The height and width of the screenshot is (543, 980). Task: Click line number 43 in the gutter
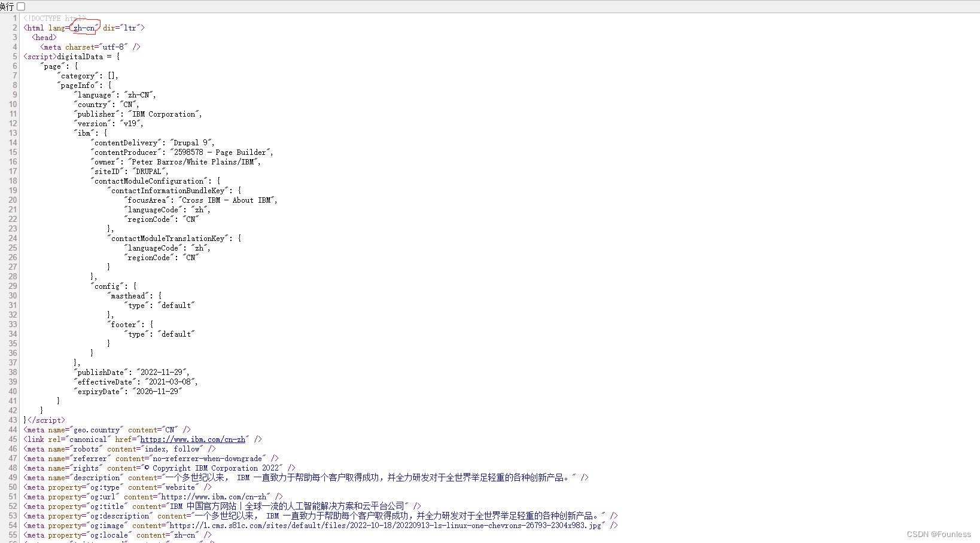(x=13, y=420)
